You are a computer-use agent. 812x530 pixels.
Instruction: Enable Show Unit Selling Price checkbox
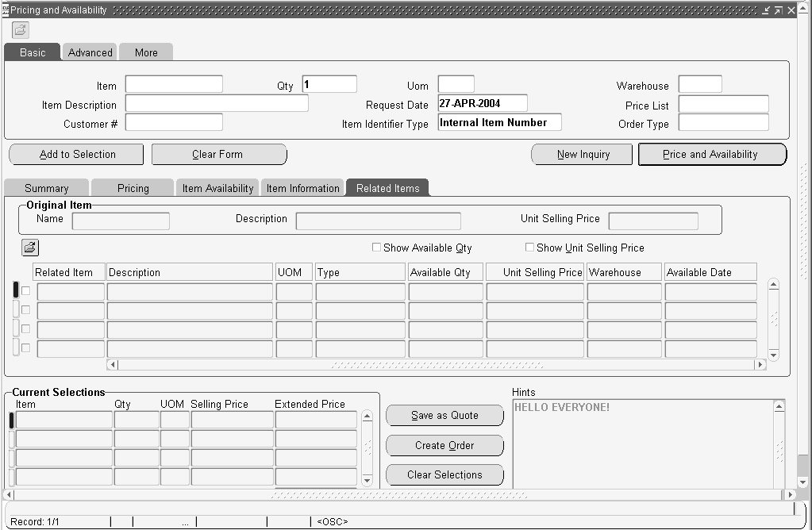(x=529, y=248)
